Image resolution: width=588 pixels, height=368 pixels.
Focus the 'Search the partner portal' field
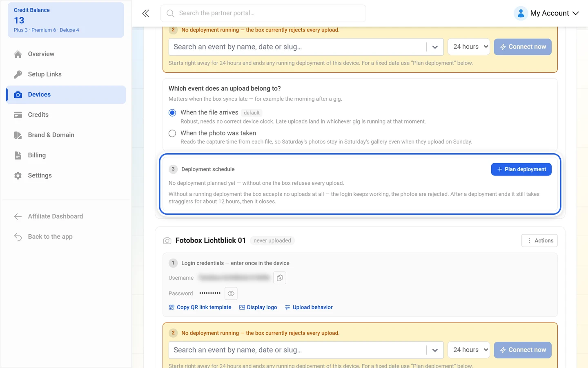coord(263,13)
